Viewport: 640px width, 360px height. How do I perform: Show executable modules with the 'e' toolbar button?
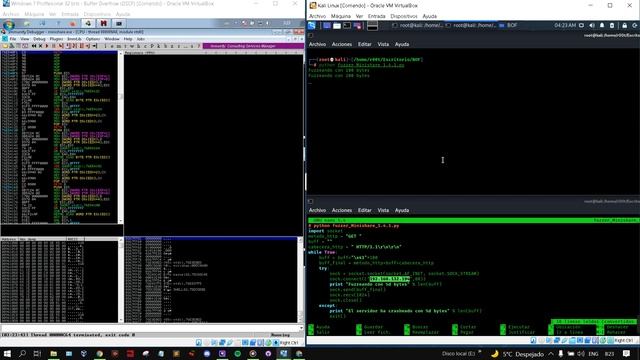pyautogui.click(x=112, y=46)
